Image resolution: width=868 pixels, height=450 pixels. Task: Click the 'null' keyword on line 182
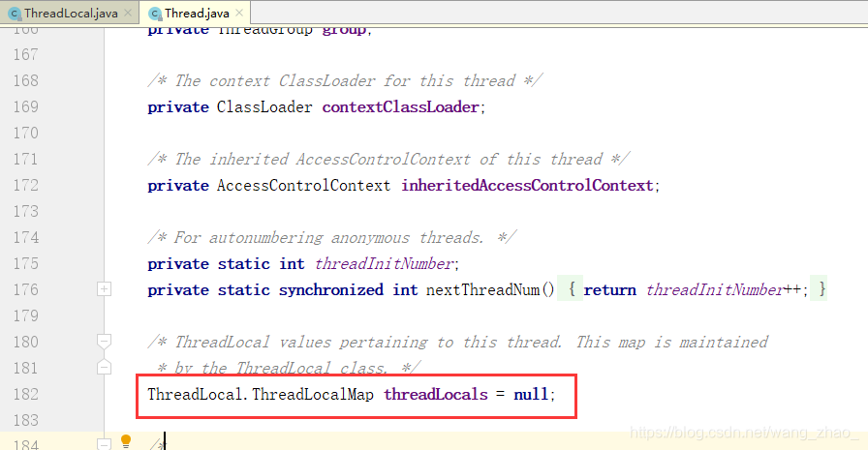[531, 394]
